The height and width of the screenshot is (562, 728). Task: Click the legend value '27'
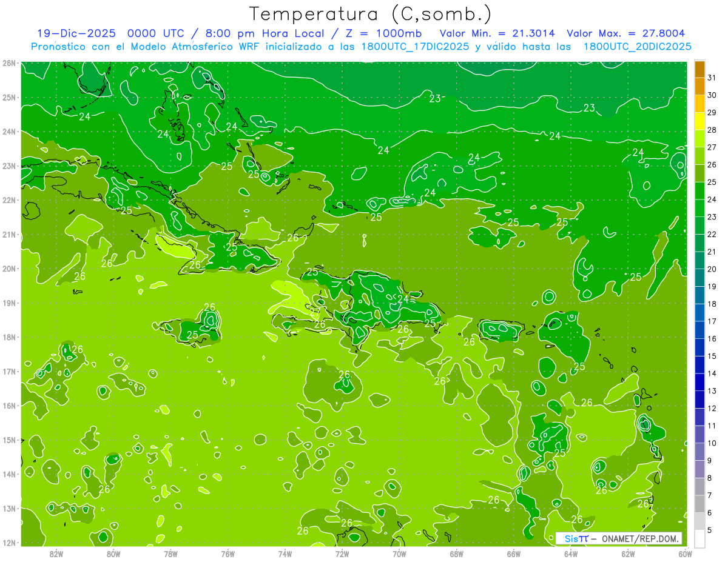tap(712, 147)
